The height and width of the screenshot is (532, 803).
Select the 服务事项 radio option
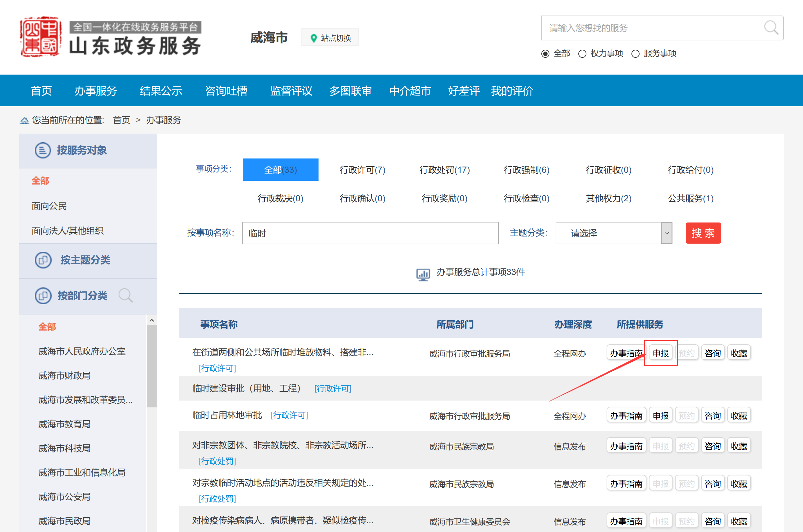(635, 54)
